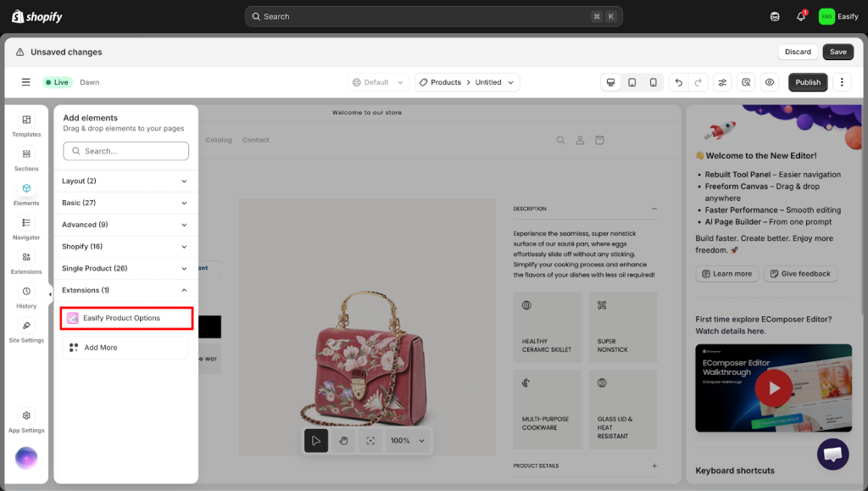
Task: Click the Publish button
Action: pos(808,82)
